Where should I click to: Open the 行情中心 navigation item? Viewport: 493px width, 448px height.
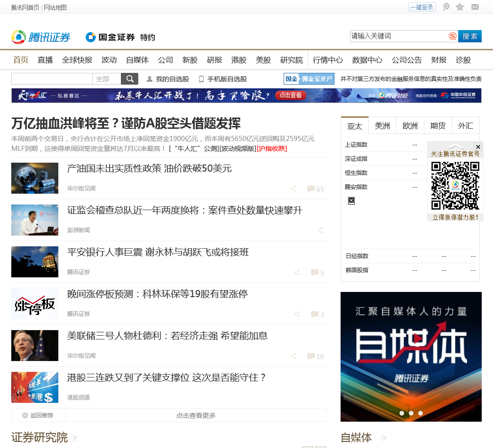pyautogui.click(x=327, y=60)
